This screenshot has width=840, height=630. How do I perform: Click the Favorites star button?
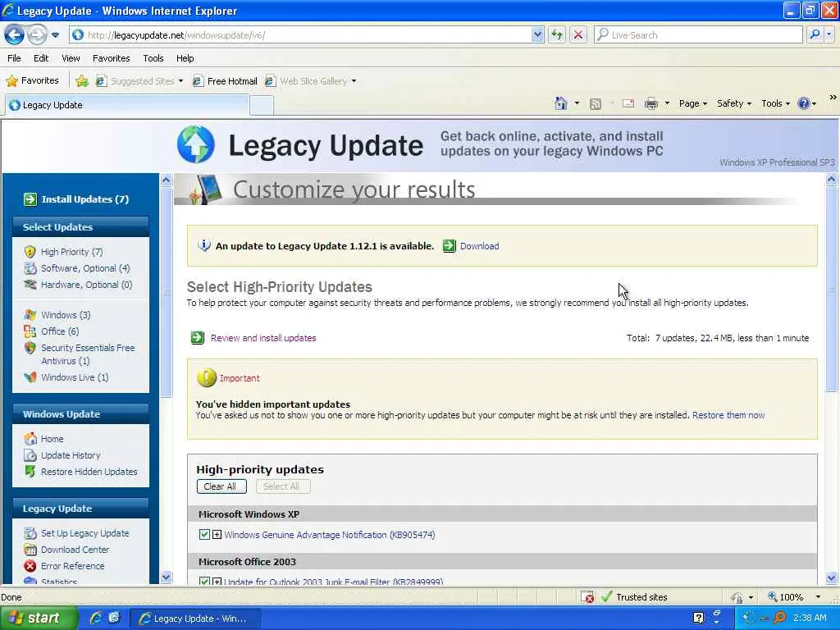click(x=32, y=81)
